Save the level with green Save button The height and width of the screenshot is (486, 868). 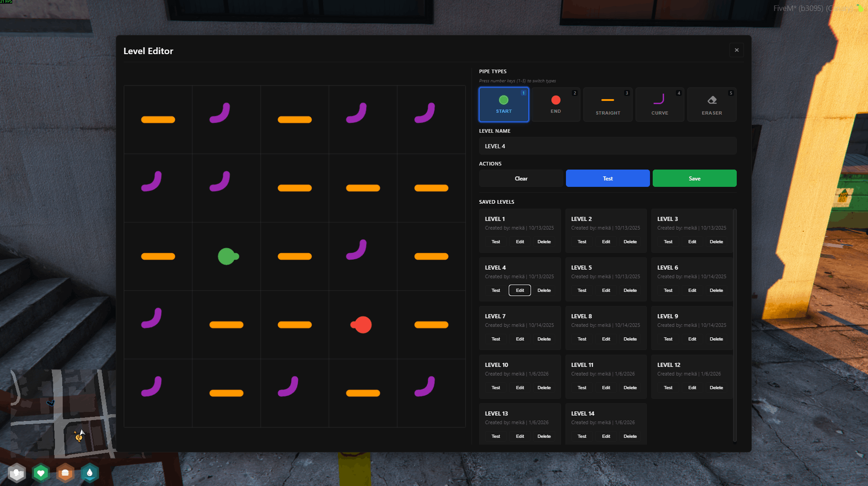(694, 178)
